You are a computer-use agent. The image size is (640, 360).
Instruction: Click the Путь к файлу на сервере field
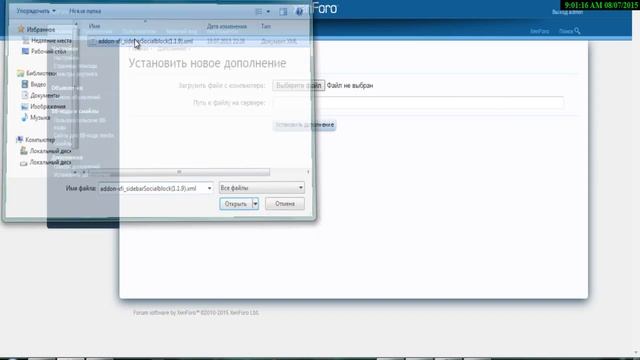[418, 103]
